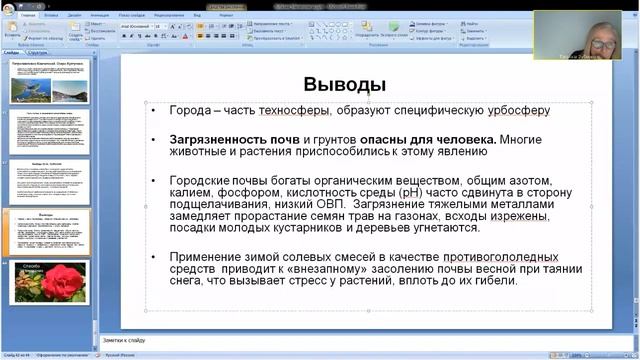The height and width of the screenshot is (360, 640).
Task: Select the Petropavlovsk-Kamchatsky photo slide thumbnail
Action: [49, 81]
